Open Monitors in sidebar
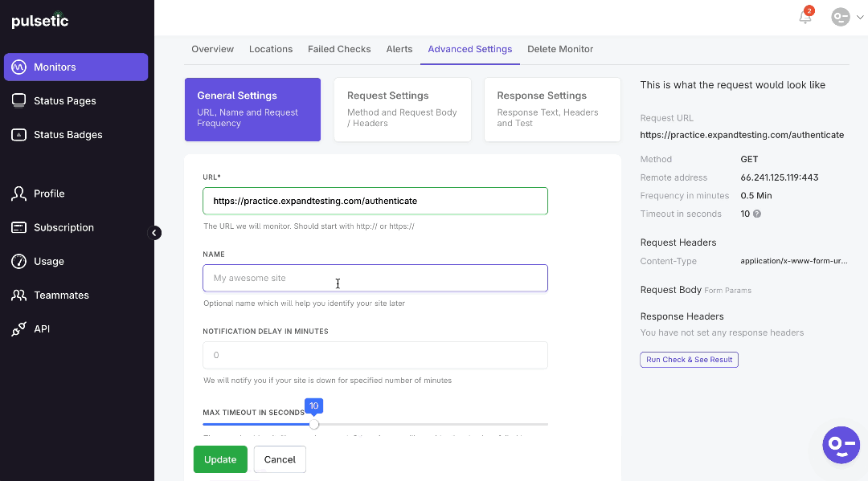 coord(76,67)
